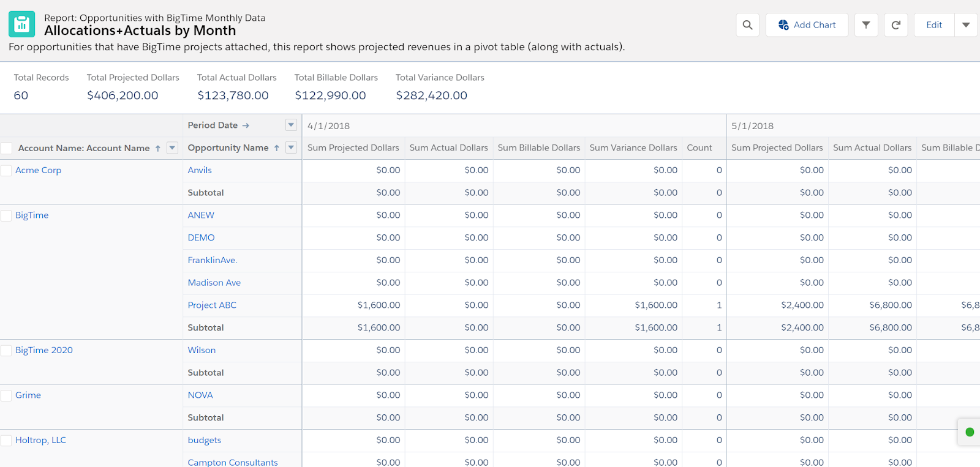Click the Total Variance Dollars value $282,420.00
This screenshot has height=467, width=980.
pos(431,95)
